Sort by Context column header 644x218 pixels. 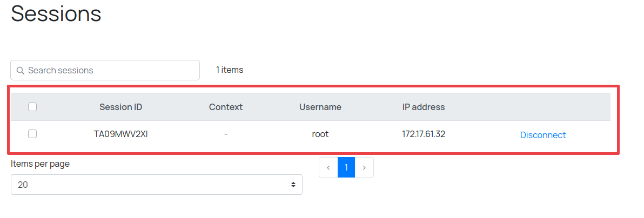(226, 107)
